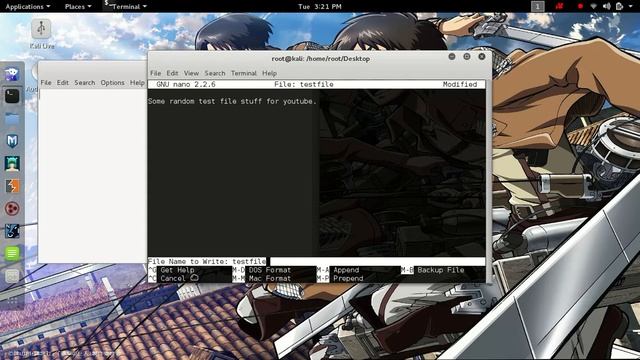Open the green notes icon in dock

12,253
